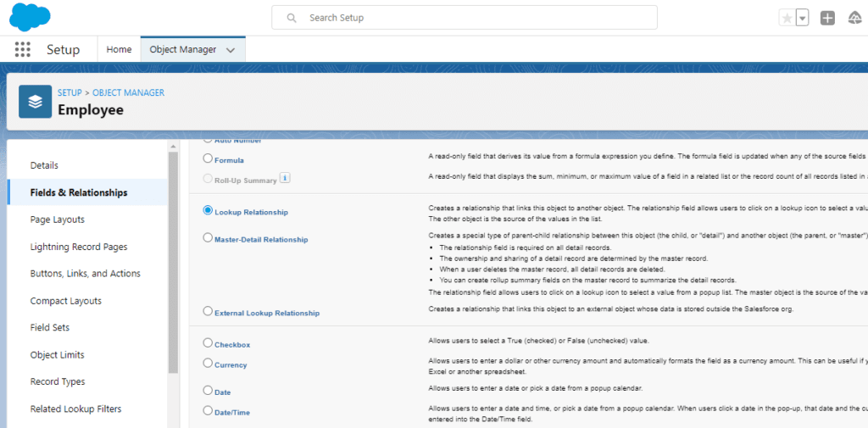The width and height of the screenshot is (868, 428).
Task: Click the Date/Time label text
Action: [x=231, y=413]
